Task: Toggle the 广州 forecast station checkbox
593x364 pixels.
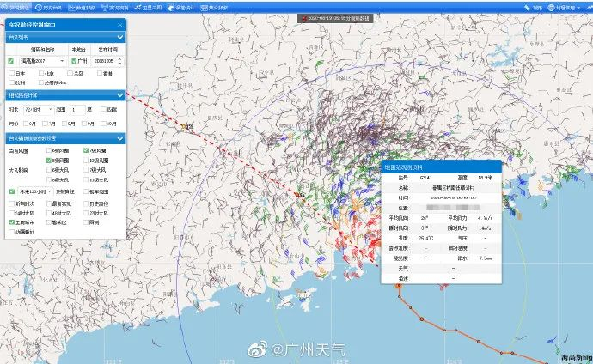Action: (72, 62)
